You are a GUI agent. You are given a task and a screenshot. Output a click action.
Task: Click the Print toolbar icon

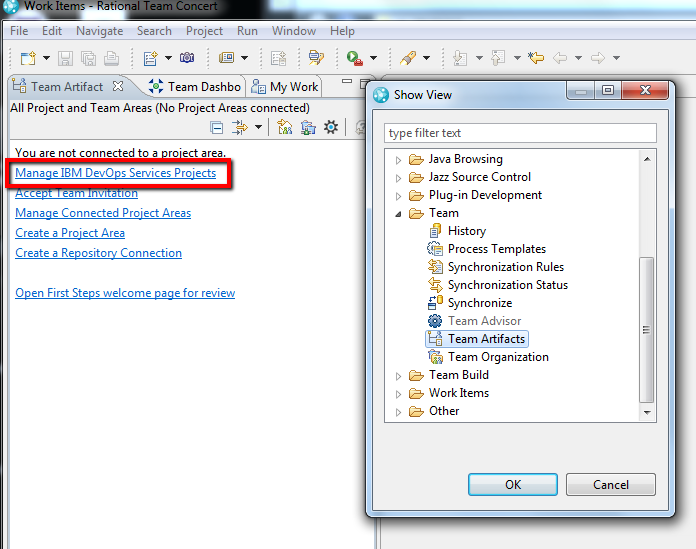click(x=111, y=58)
